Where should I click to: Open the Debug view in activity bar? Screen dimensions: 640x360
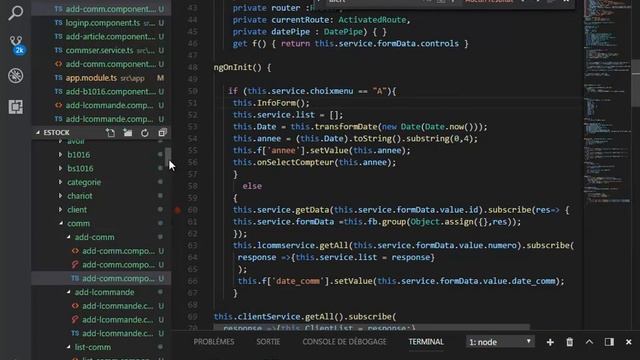coord(16,76)
